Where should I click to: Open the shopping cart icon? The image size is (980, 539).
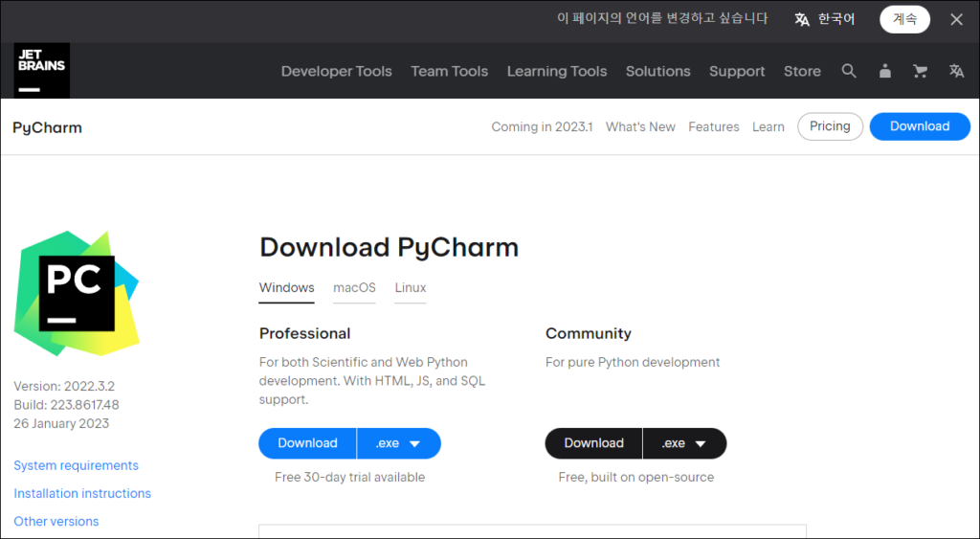[x=920, y=71]
